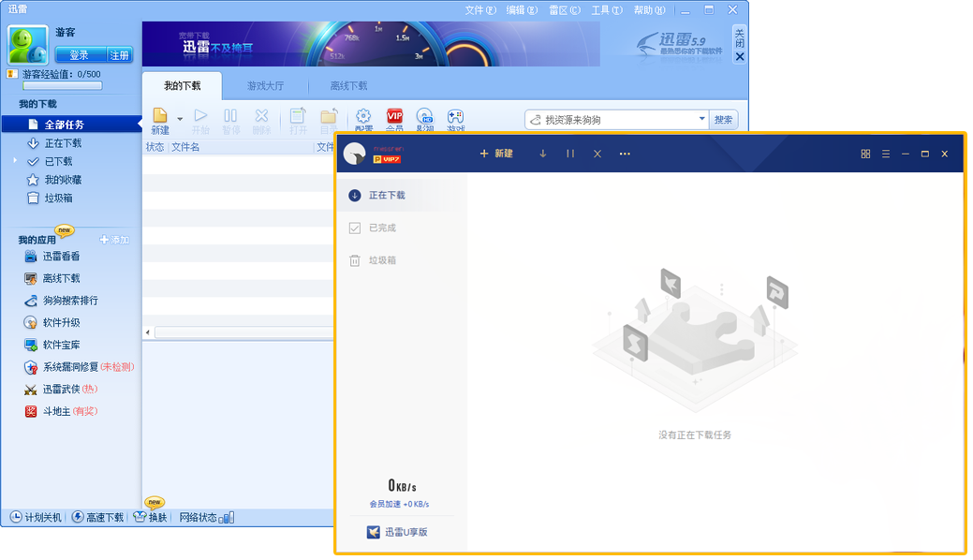The image size is (973, 560).
Task: Open the arrow menu beside old 新建 button
Action: (x=180, y=119)
